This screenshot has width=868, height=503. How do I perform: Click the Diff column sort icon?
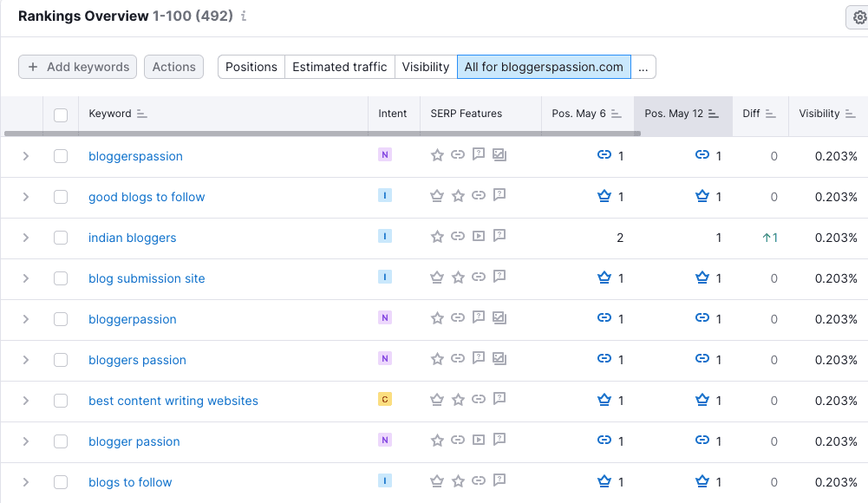tap(771, 114)
